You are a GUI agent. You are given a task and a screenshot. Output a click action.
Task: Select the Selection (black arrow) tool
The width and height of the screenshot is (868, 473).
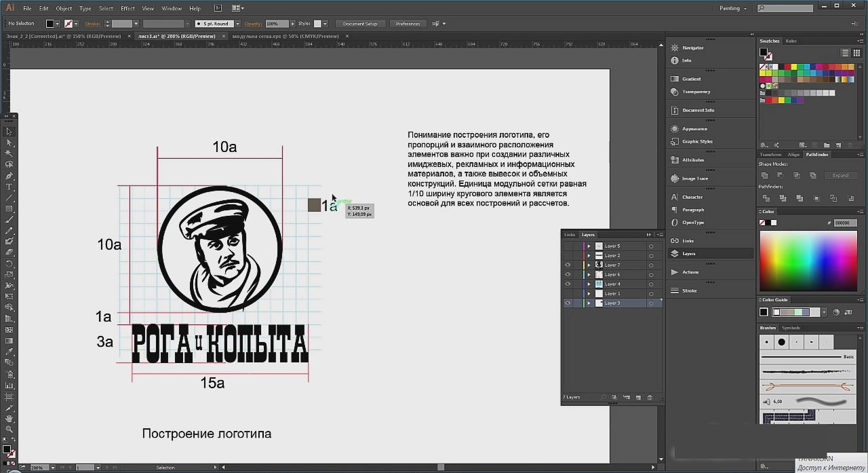(9, 132)
